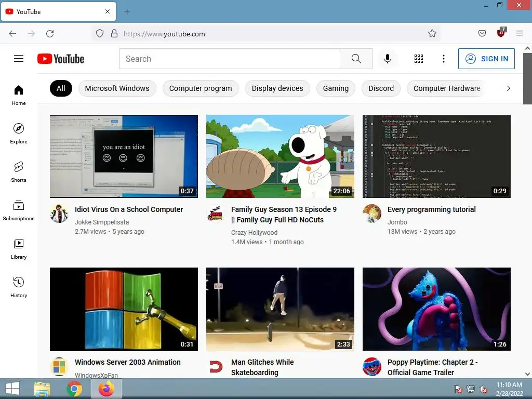Close the YouTube browser tab

click(x=108, y=11)
